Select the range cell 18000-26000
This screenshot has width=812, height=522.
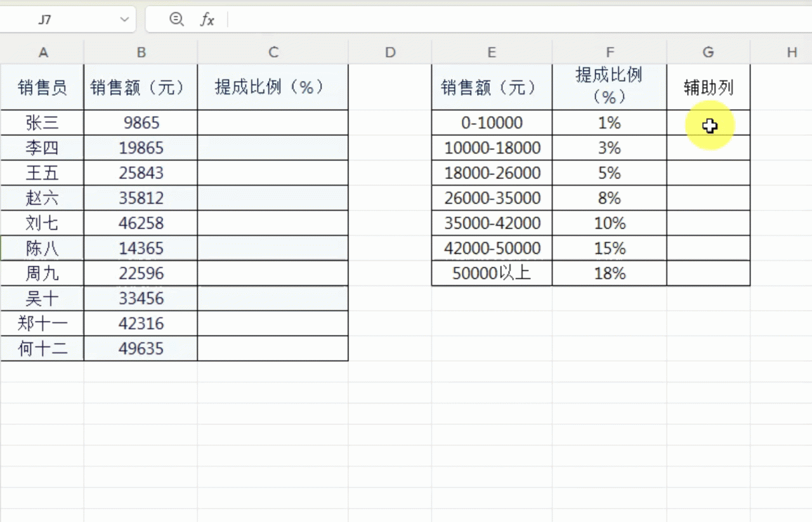tap(492, 173)
